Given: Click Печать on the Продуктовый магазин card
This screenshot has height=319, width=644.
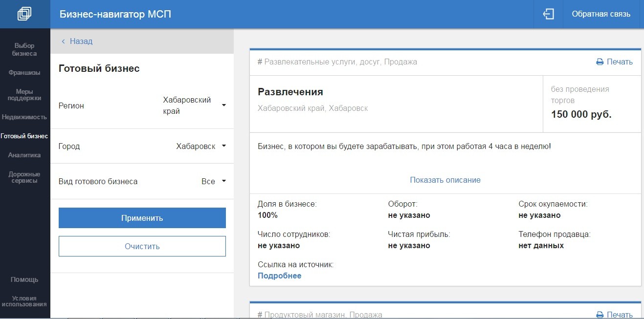Looking at the screenshot, I should pyautogui.click(x=620, y=315).
